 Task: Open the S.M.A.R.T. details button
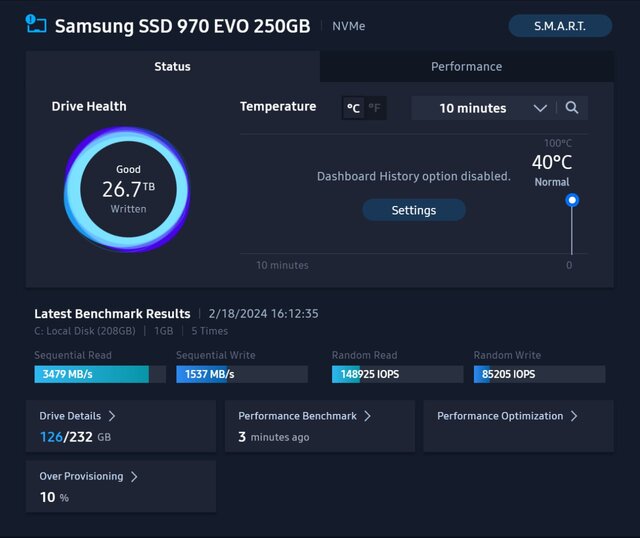[560, 26]
